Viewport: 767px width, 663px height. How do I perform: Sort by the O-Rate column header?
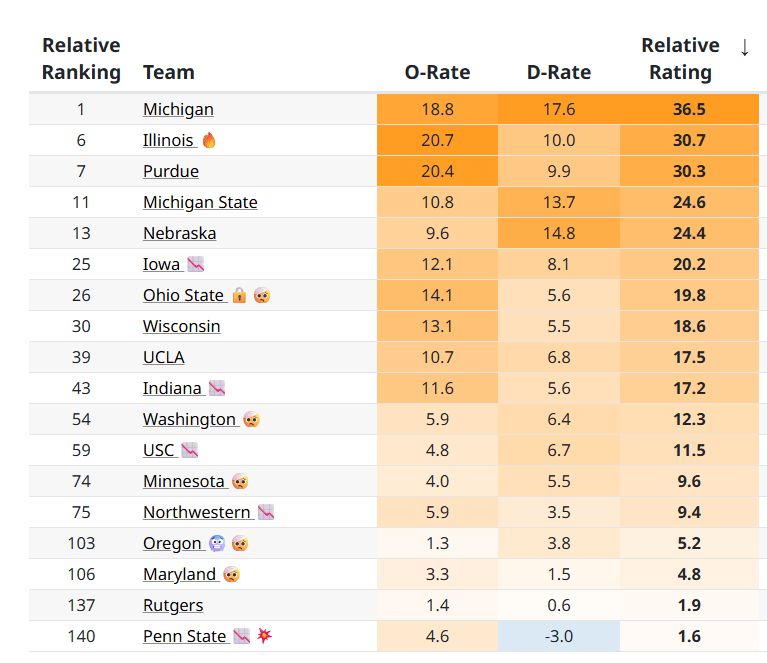(437, 72)
